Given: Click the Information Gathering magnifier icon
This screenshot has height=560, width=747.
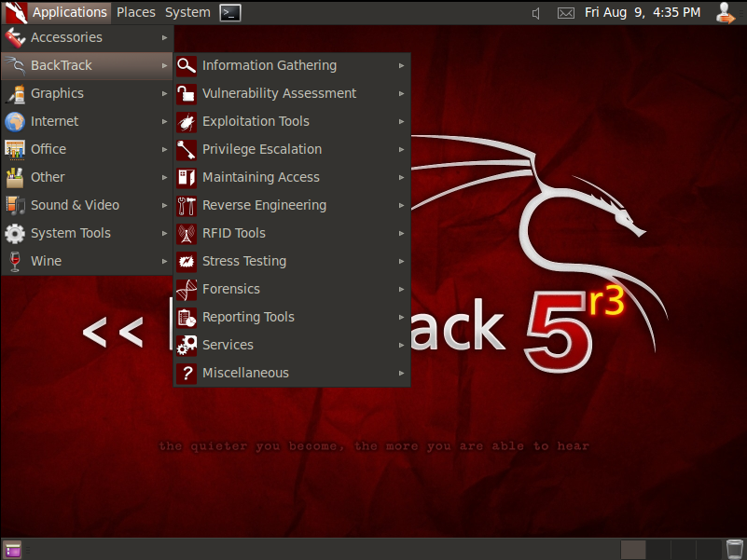Looking at the screenshot, I should point(187,66).
